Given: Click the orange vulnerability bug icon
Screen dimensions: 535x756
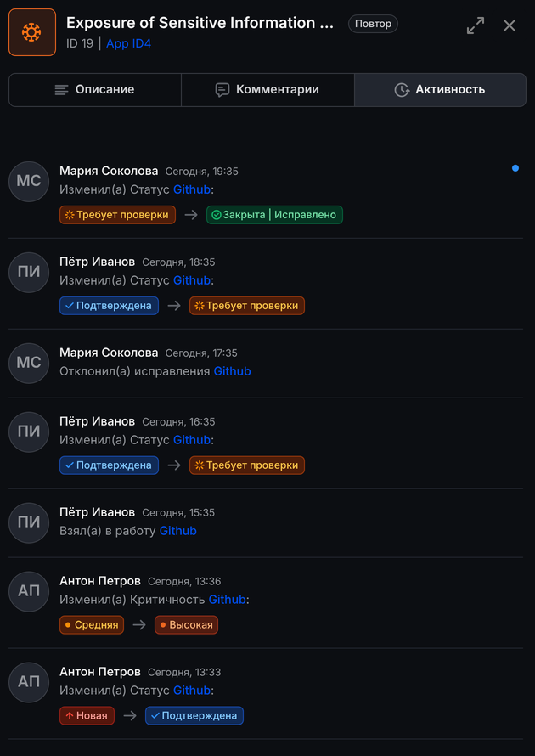Looking at the screenshot, I should coord(32,32).
